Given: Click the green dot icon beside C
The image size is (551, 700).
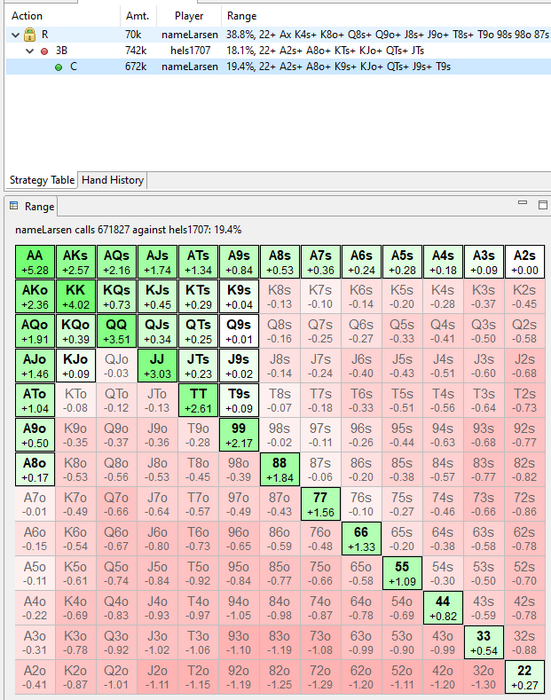Looking at the screenshot, I should (58, 67).
